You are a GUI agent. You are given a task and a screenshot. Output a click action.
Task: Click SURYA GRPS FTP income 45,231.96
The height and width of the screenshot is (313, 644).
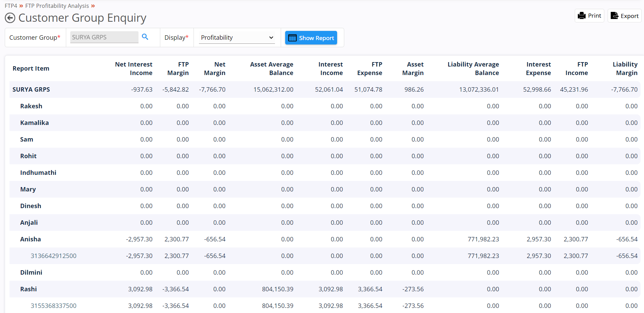tap(574, 90)
